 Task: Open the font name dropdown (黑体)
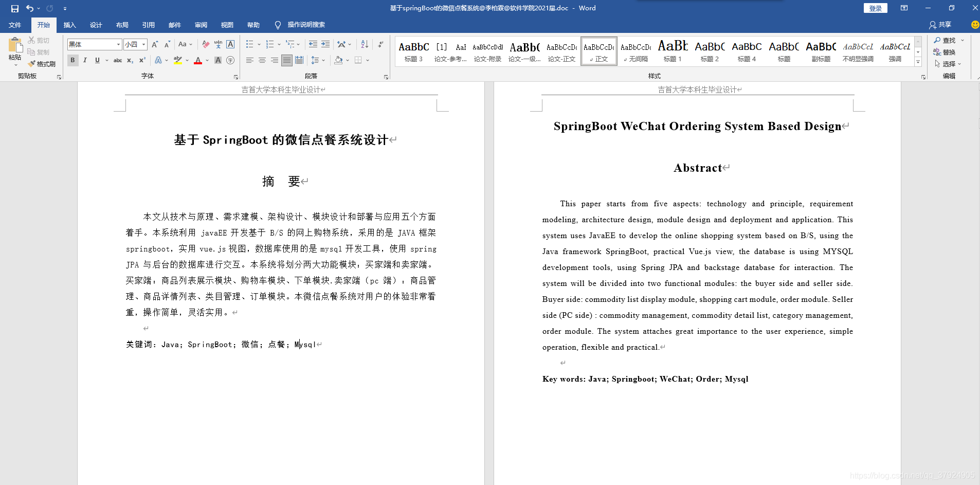(118, 44)
